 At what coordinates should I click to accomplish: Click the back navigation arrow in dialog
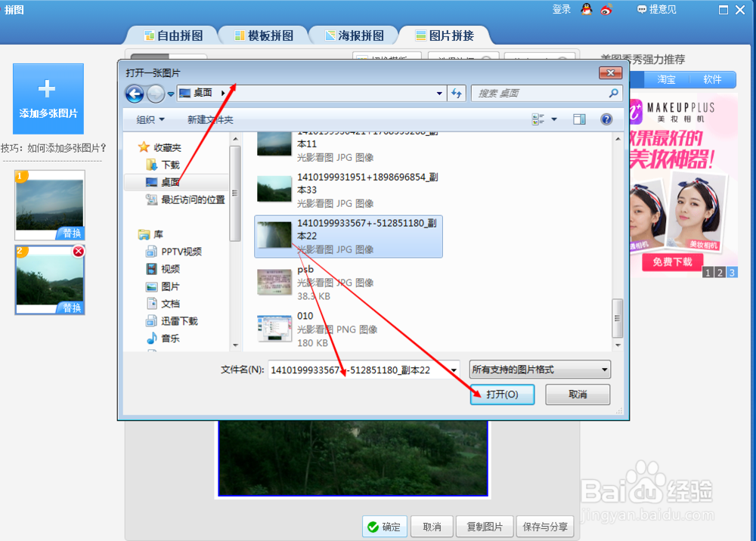[x=134, y=93]
